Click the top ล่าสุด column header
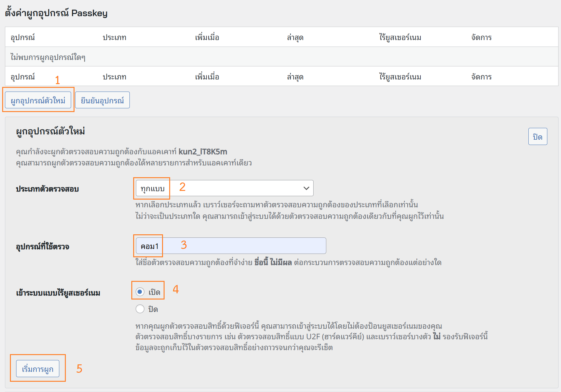Viewport: 561px width, 392px height. [x=295, y=37]
